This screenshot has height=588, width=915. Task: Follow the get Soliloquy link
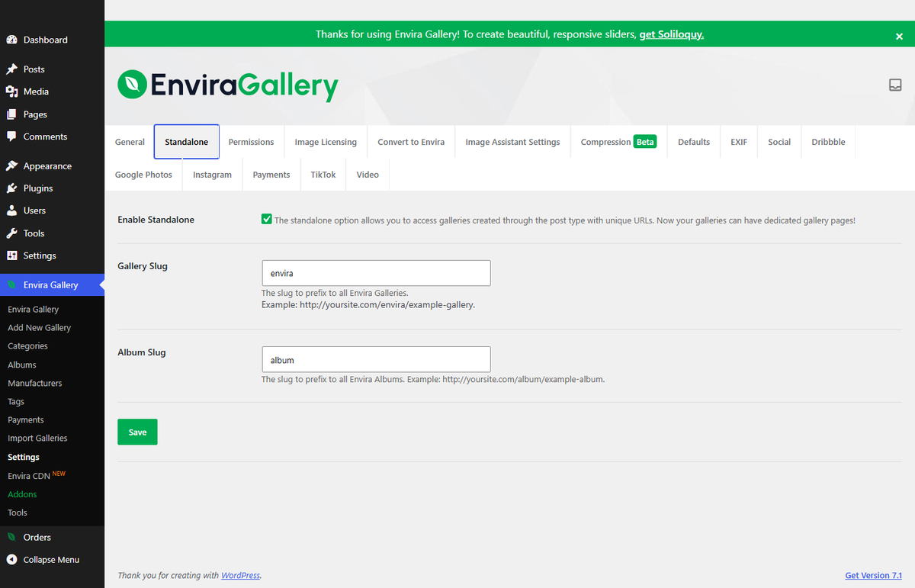671,34
